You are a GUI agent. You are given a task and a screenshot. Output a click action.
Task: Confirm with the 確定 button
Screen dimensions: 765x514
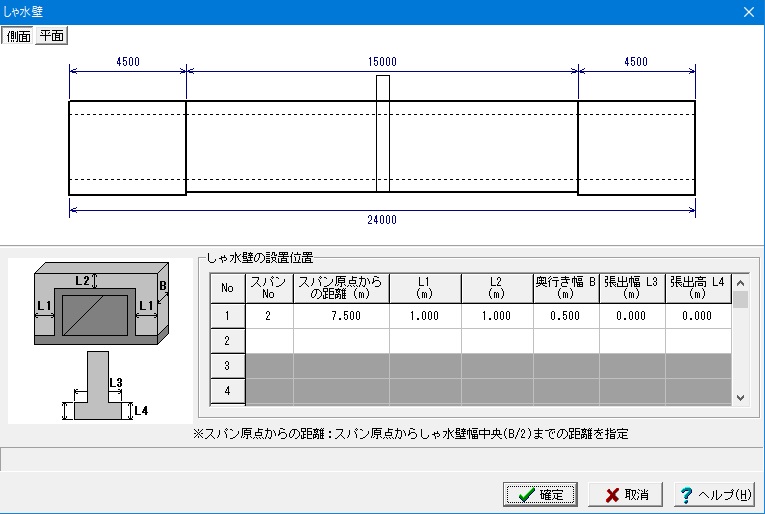tap(540, 494)
